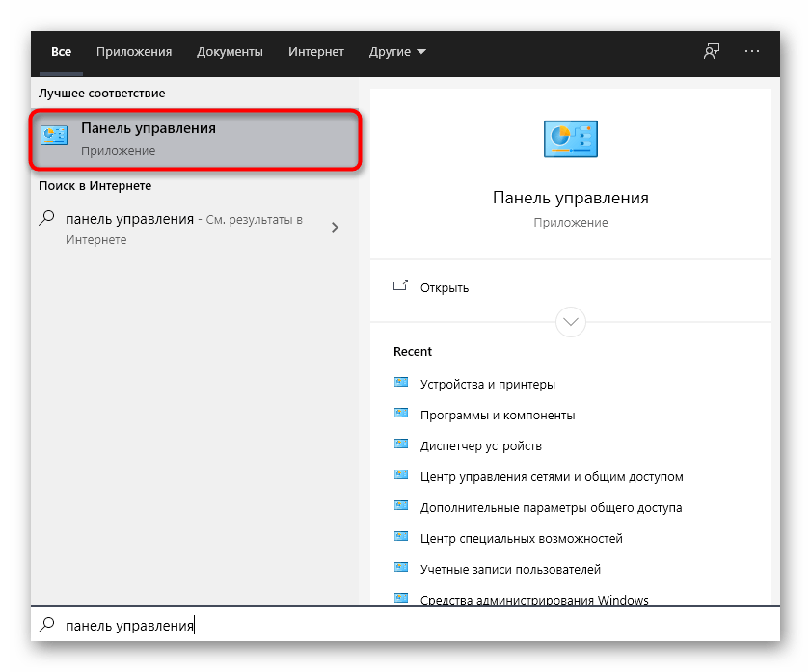Image resolution: width=811 pixels, height=672 pixels.
Task: Click the feedback icon in the top bar
Action: (711, 51)
